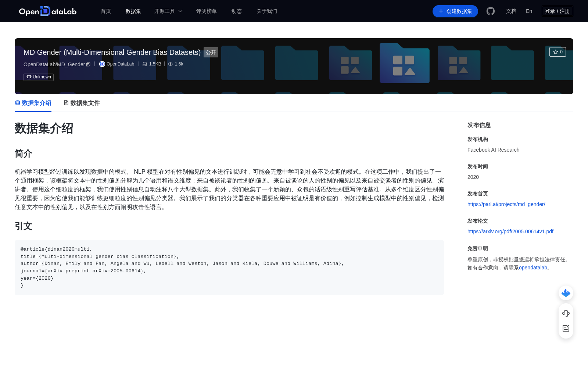Screen dimensions: 588x368
Task: Click the Facebook AI Research text
Action: [493, 150]
